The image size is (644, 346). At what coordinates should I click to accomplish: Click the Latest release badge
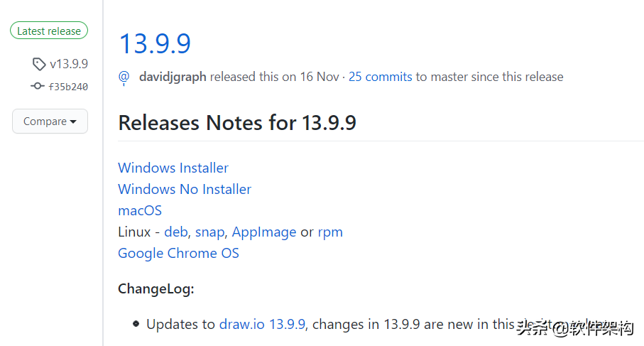click(x=49, y=31)
